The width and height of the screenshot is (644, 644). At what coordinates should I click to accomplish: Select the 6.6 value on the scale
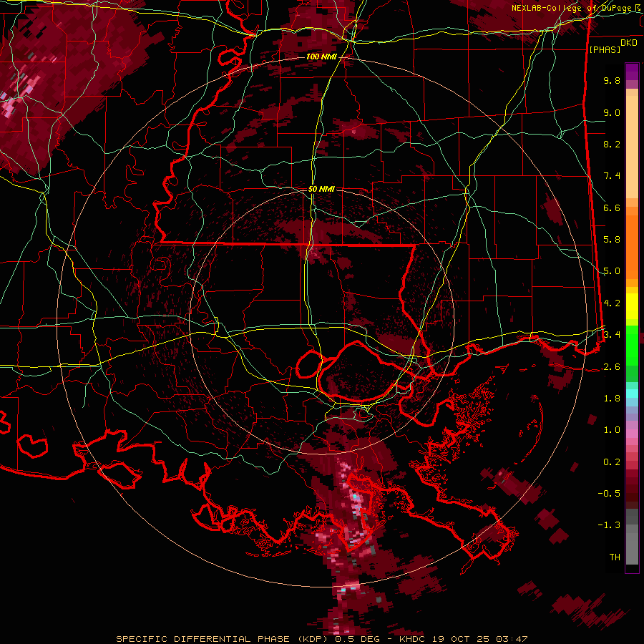(x=612, y=208)
